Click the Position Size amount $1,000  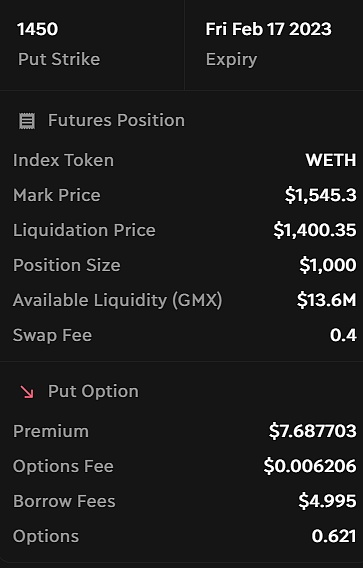click(x=328, y=265)
